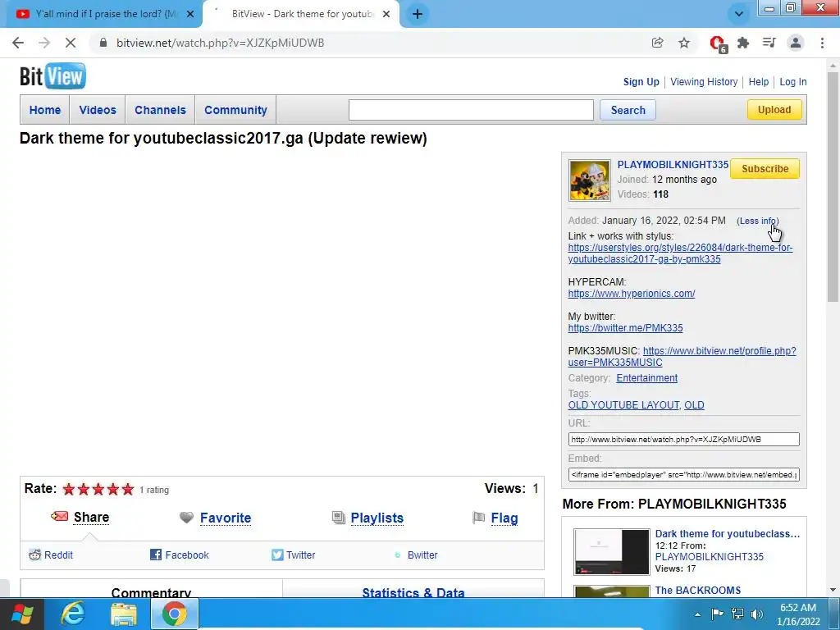Image resolution: width=840 pixels, height=630 pixels.
Task: Click the Playlists icon
Action: 339,518
